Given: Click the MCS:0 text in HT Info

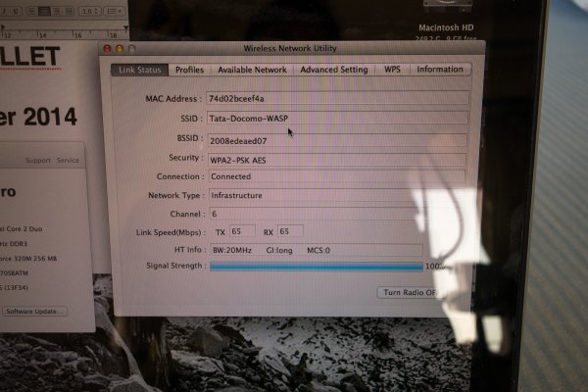Looking at the screenshot, I should [x=318, y=250].
